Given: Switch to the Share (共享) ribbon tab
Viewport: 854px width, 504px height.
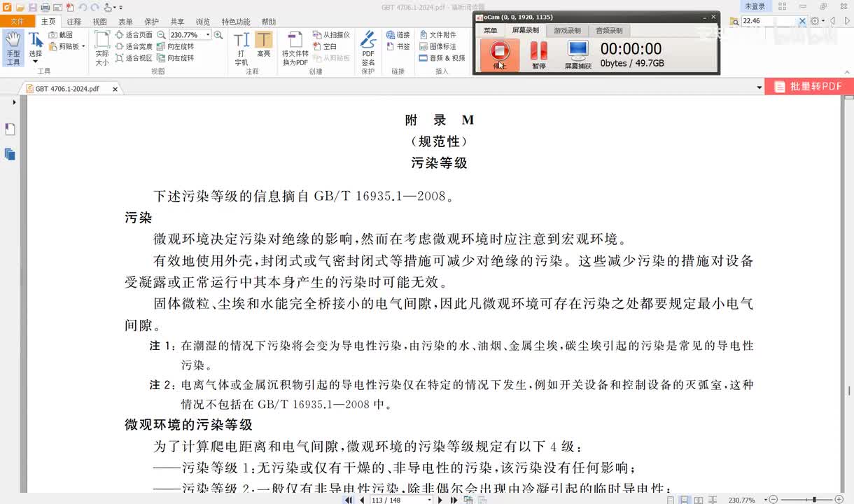Looking at the screenshot, I should [177, 22].
